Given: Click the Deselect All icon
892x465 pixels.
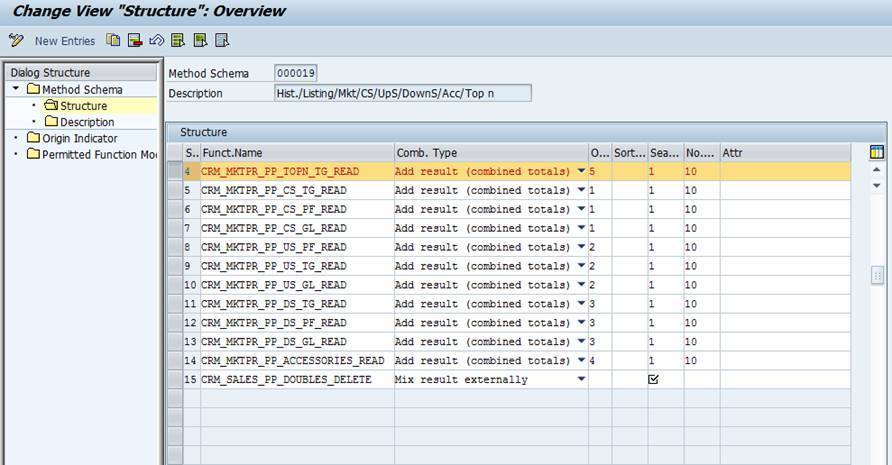Looking at the screenshot, I should 222,40.
